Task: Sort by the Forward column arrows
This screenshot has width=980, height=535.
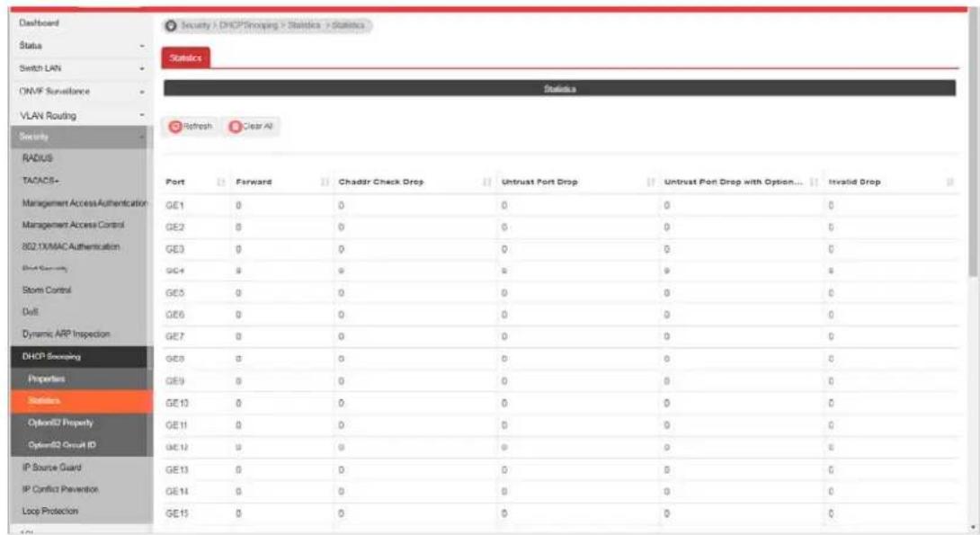Action: pos(325,182)
